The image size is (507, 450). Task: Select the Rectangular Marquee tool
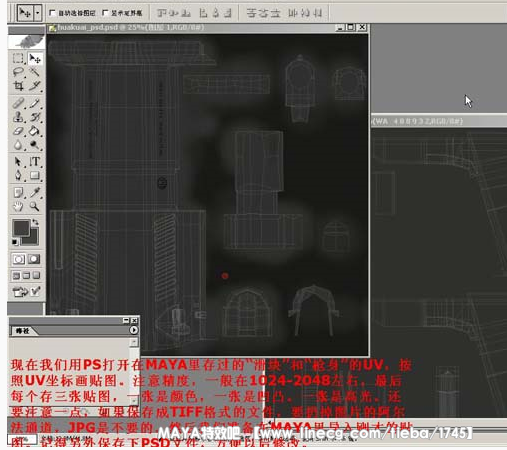click(18, 58)
